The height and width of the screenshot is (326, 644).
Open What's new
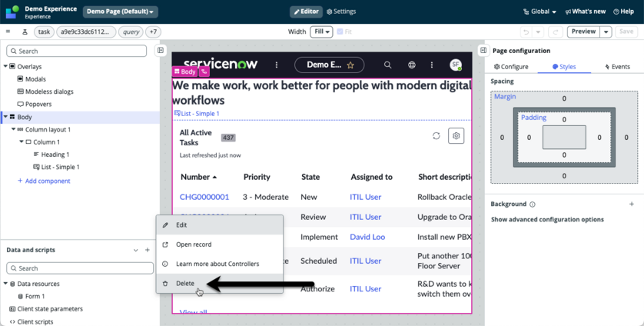tap(586, 12)
